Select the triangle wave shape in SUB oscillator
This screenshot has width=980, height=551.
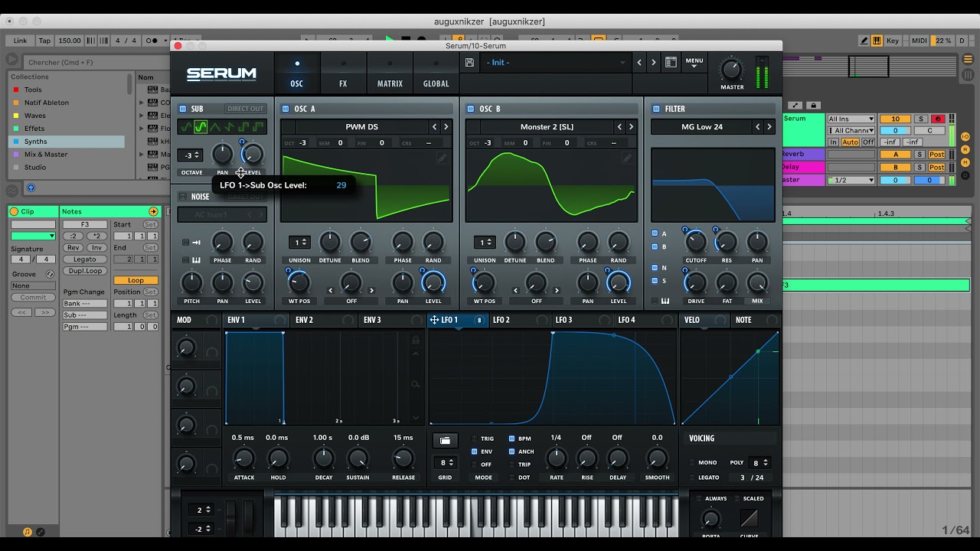coord(214,127)
